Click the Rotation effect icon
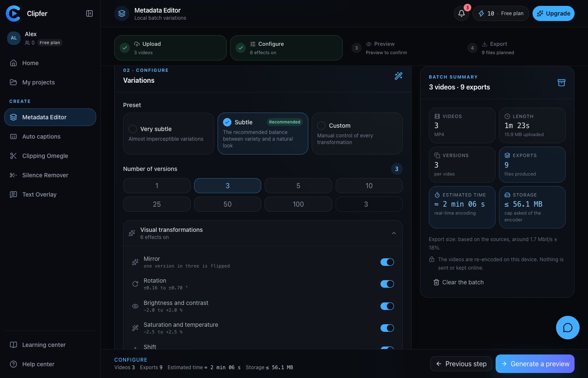 coord(135,284)
